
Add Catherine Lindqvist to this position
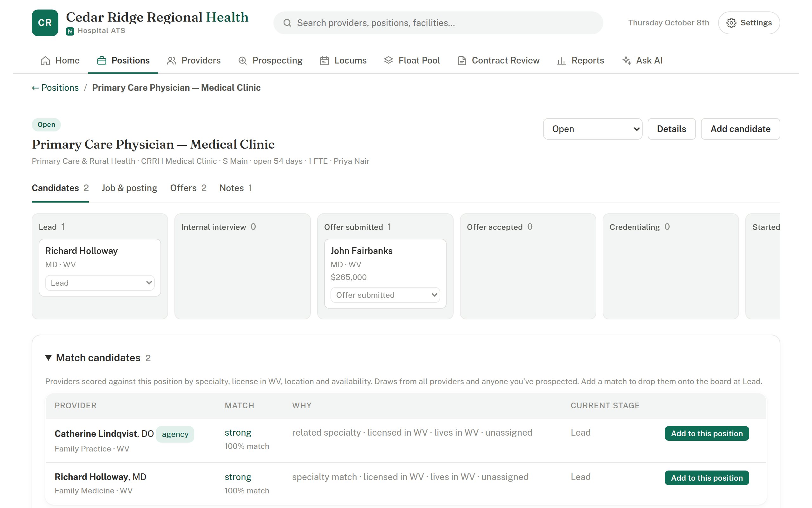[x=707, y=433]
